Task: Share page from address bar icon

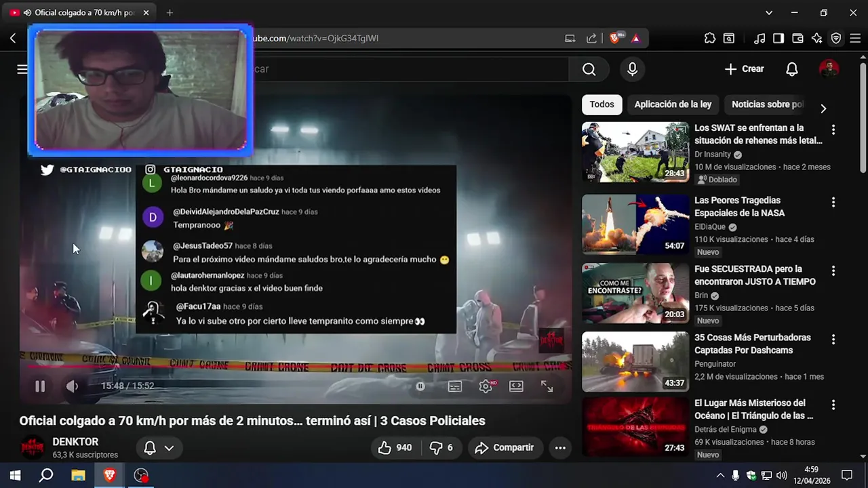Action: pyautogui.click(x=591, y=39)
